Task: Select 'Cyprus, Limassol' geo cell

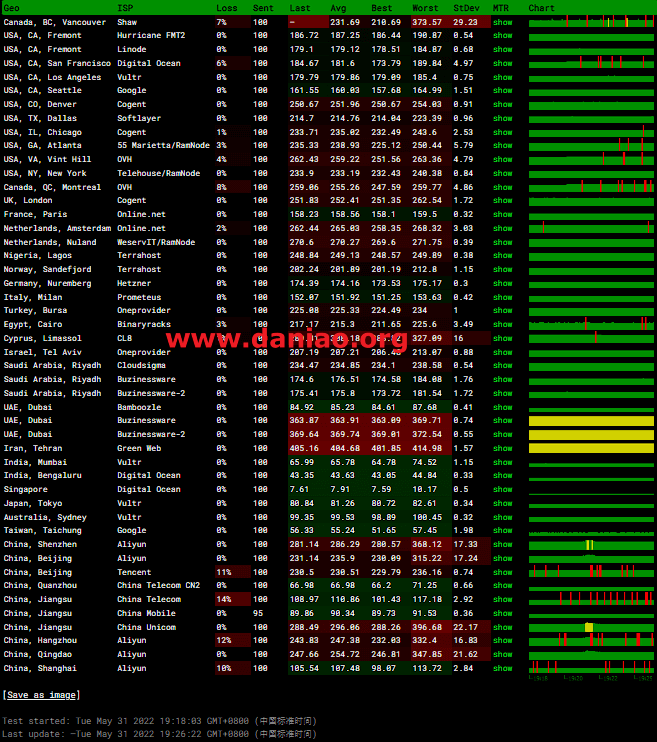Action: [x=43, y=338]
